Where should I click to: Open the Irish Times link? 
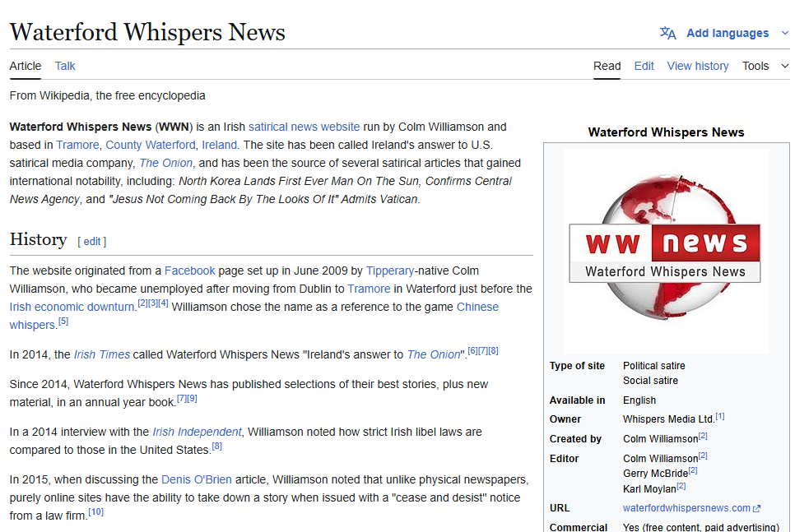102,354
